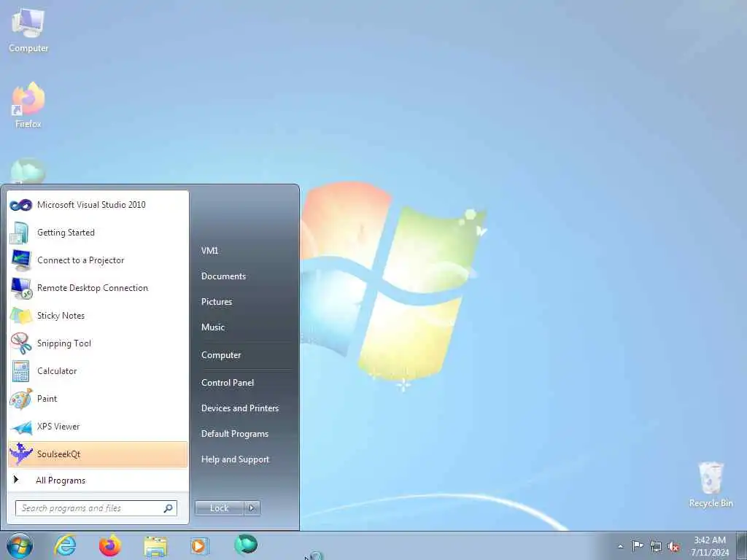
Task: Click the Action Center flag tray icon
Action: [x=638, y=545]
